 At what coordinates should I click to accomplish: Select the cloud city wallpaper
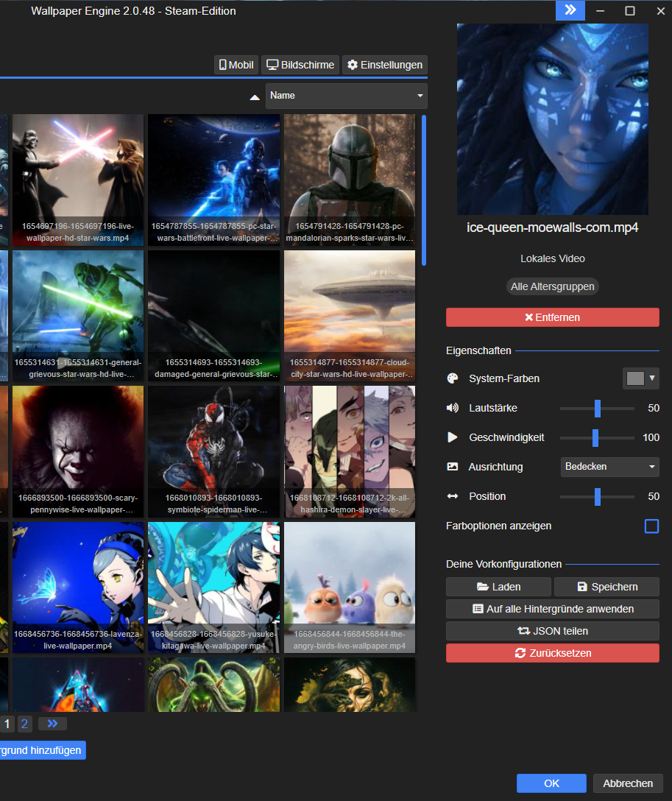pyautogui.click(x=350, y=316)
